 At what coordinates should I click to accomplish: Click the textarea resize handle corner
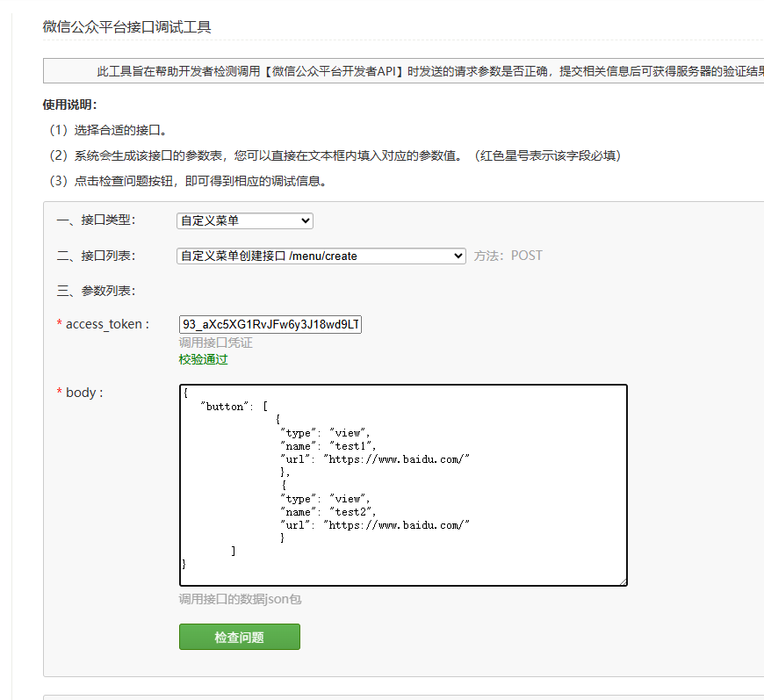click(x=623, y=581)
